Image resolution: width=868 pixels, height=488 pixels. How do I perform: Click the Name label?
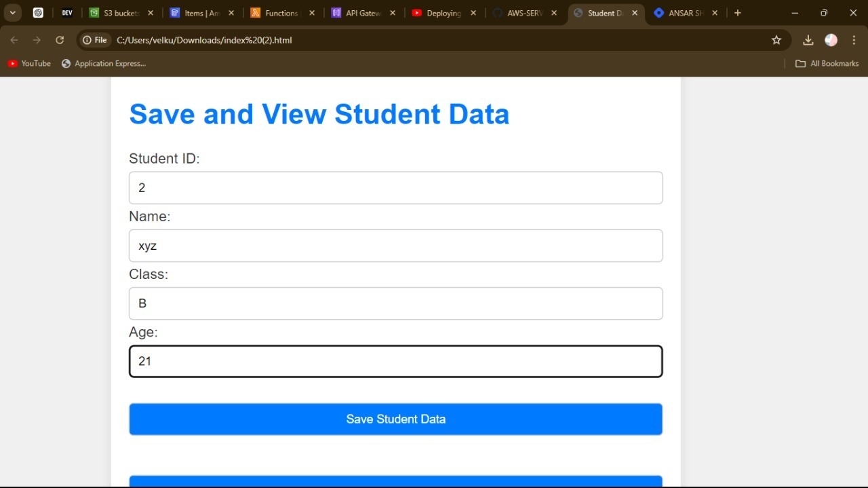[x=150, y=217]
